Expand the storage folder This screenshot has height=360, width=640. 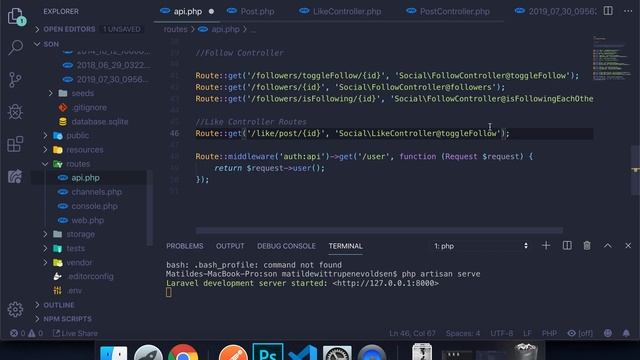pyautogui.click(x=45, y=234)
